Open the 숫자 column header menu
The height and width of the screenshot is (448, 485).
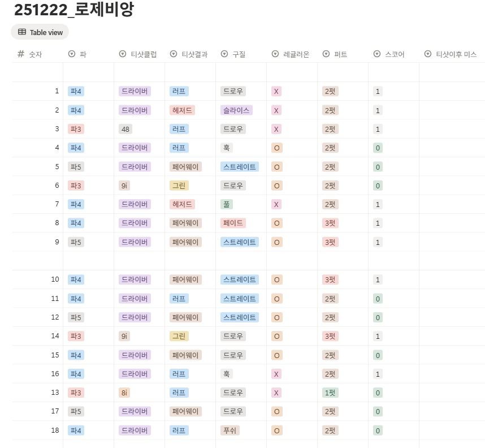point(37,54)
